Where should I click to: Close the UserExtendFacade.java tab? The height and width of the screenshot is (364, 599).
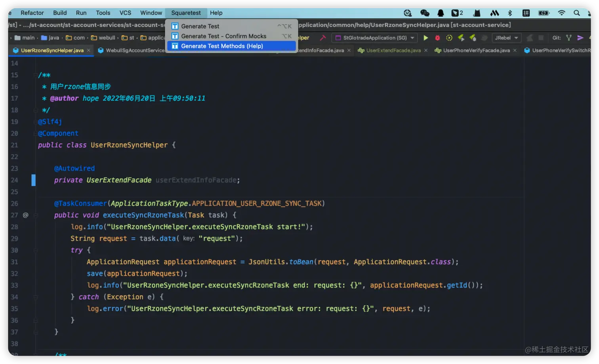[426, 51]
